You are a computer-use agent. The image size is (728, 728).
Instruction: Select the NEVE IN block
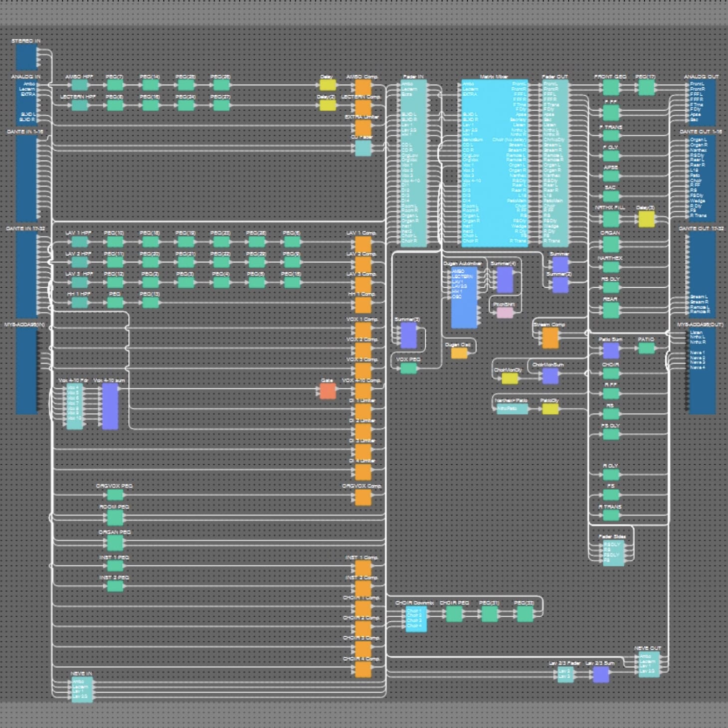pos(82,689)
